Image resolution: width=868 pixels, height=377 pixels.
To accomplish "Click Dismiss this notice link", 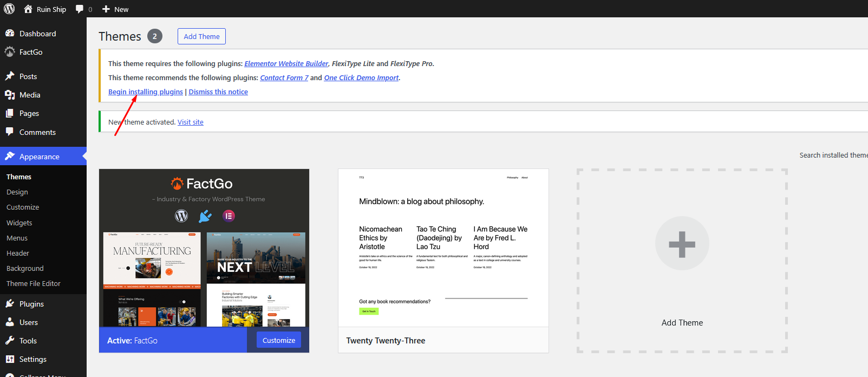I will (x=218, y=92).
